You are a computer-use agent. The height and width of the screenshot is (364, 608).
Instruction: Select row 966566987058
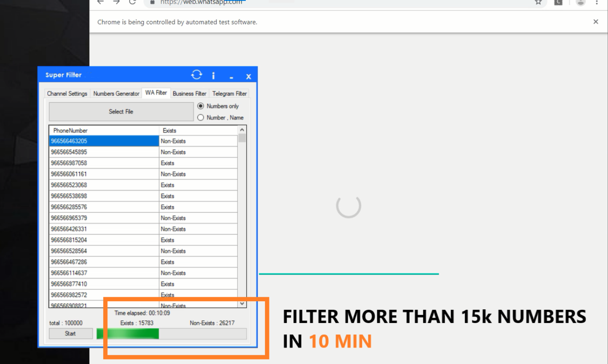143,163
